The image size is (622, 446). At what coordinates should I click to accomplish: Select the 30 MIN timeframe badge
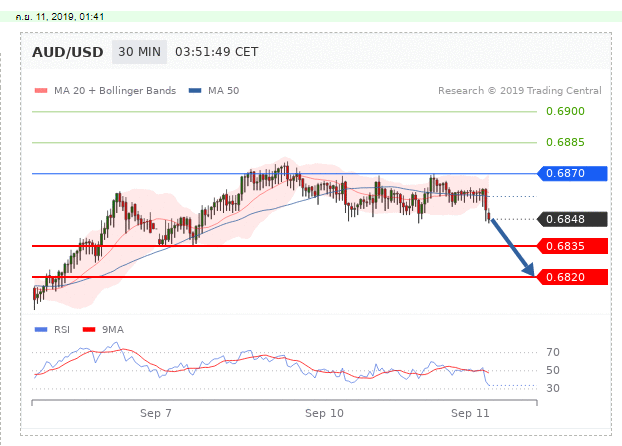(139, 52)
